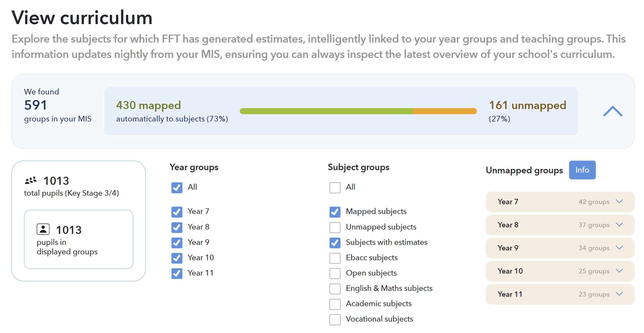Uncheck the Year 7 checkbox
Viewport: 644px width, 333px height.
click(177, 212)
